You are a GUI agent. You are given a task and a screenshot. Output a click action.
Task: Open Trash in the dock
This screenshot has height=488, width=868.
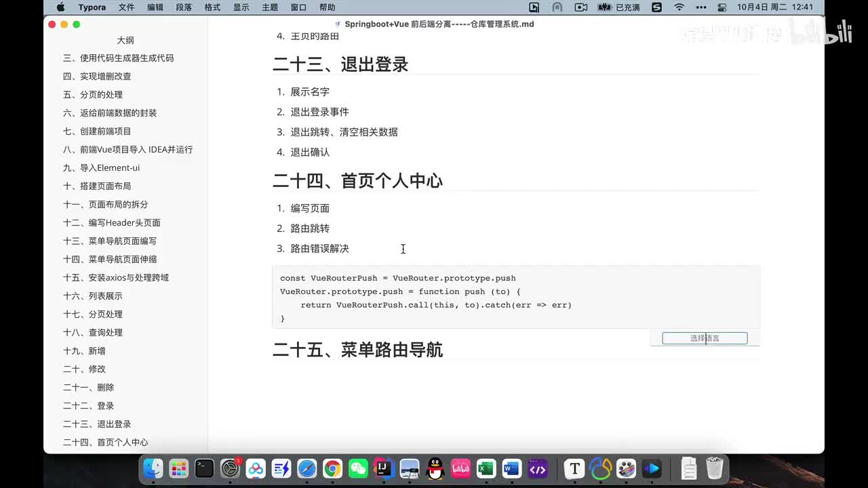tap(715, 468)
